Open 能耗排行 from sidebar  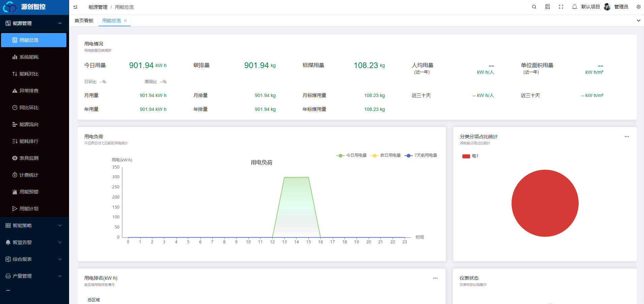pyautogui.click(x=34, y=141)
